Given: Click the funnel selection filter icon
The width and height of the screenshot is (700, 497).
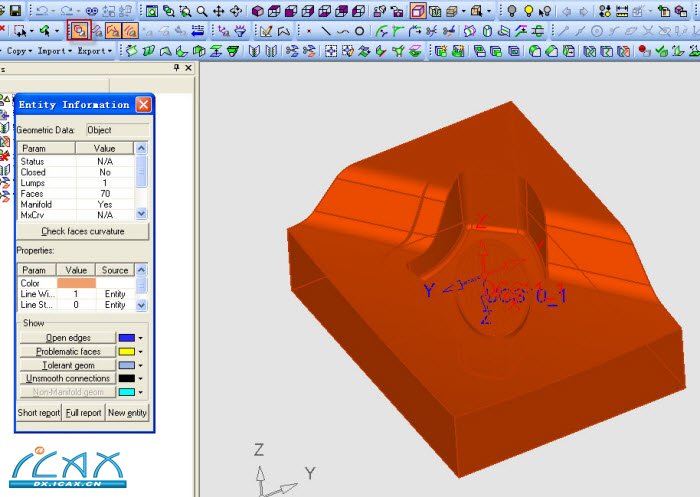Looking at the screenshot, I should point(241,31).
